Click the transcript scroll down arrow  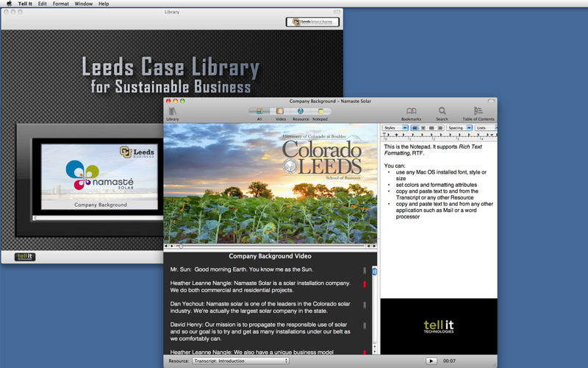(x=374, y=352)
